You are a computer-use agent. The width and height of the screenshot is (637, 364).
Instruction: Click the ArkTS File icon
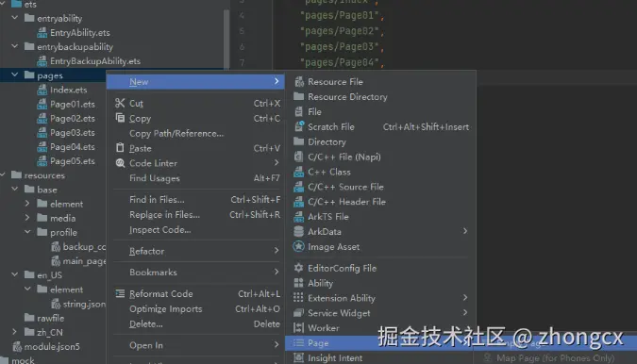pyautogui.click(x=299, y=217)
